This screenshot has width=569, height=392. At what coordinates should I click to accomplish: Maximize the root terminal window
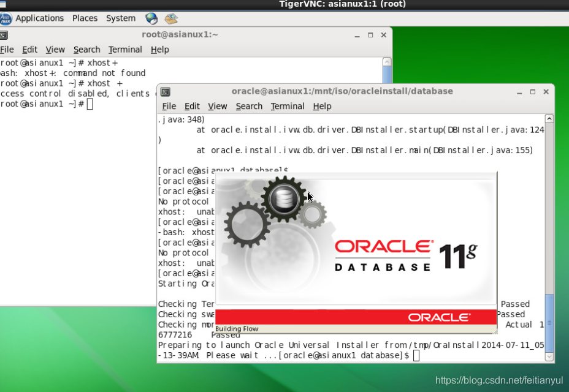pyautogui.click(x=370, y=35)
